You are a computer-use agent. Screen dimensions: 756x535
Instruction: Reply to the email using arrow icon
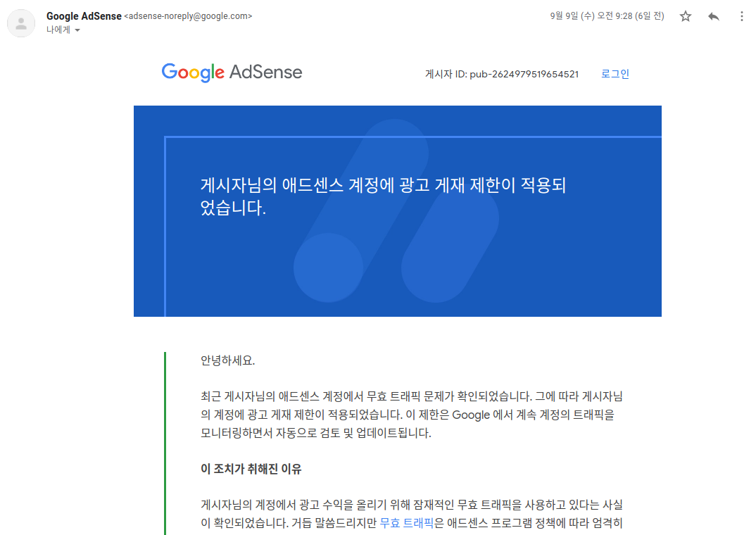[x=714, y=16]
